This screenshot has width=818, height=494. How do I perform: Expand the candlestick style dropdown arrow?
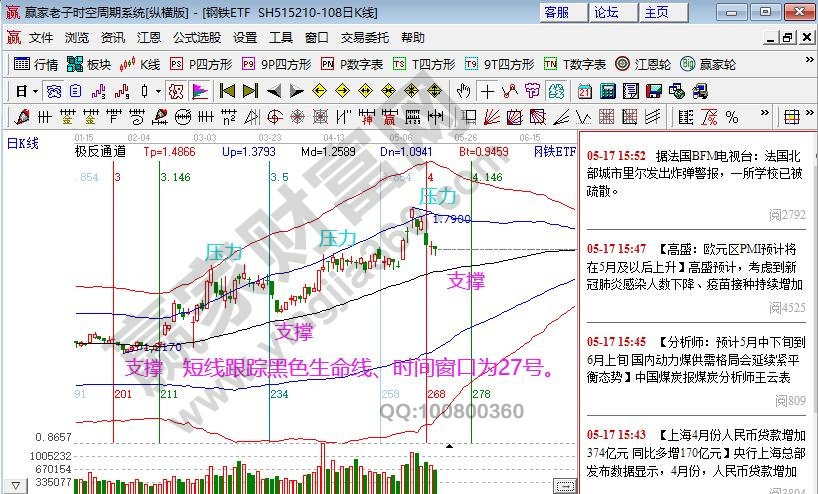click(158, 90)
